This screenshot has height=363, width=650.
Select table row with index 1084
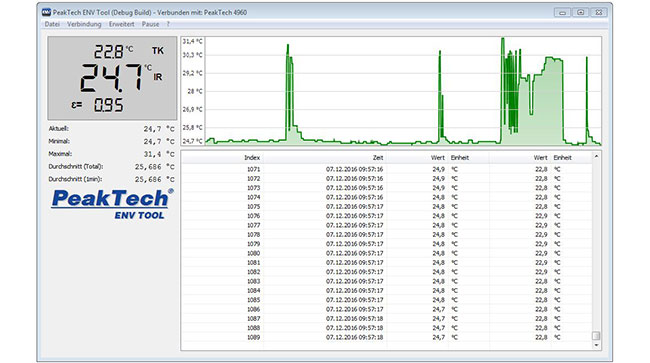coord(387,290)
